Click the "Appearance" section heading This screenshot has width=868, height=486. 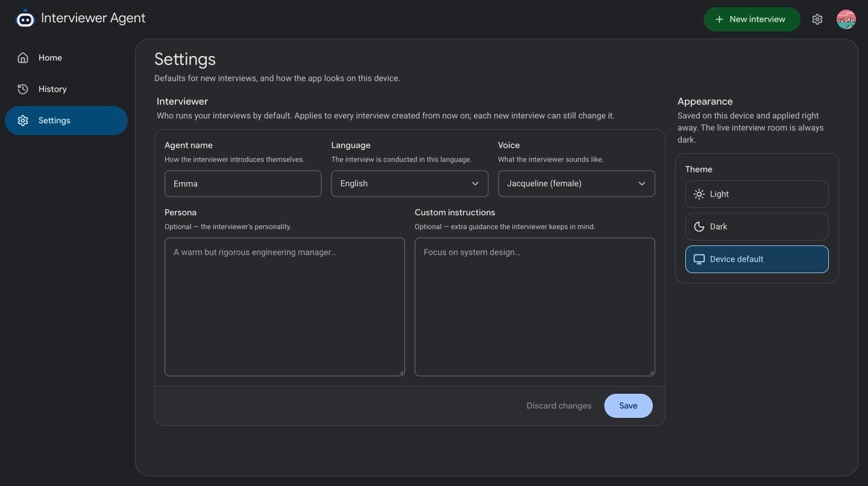[705, 101]
